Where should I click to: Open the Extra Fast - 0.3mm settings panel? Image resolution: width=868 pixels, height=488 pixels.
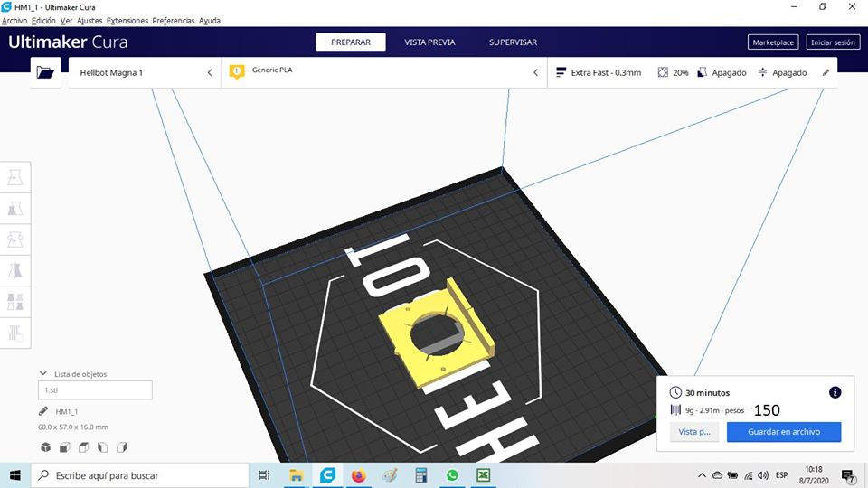point(692,72)
